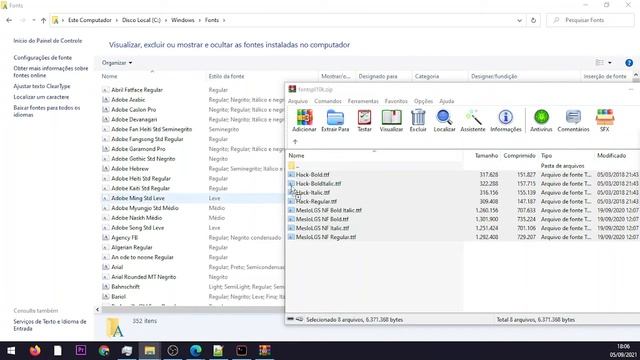Open the Comentários icon

pos(573,120)
